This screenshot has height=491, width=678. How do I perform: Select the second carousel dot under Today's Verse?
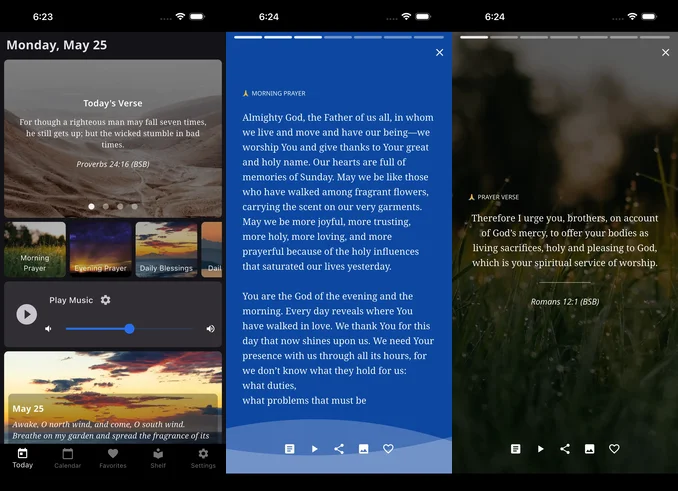pos(106,207)
